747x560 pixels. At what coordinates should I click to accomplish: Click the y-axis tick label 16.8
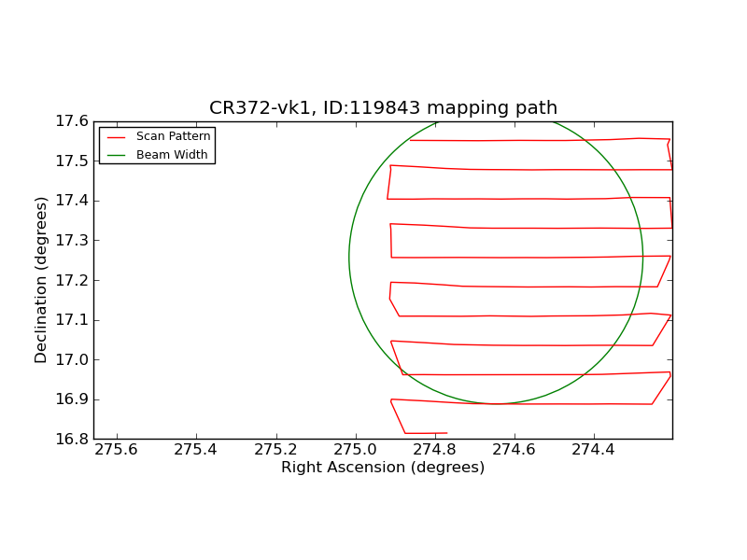coord(72,439)
